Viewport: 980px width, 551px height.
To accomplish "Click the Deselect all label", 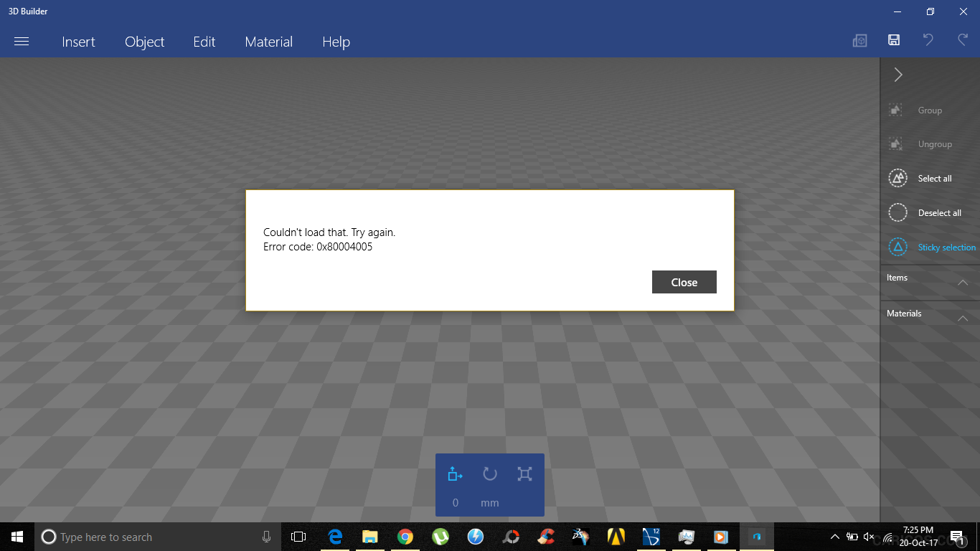I will [940, 213].
